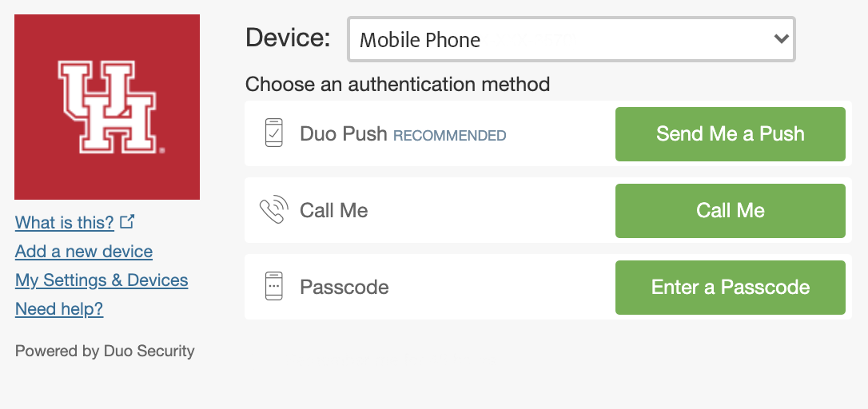Select the Call Me label beside the phone icon
This screenshot has height=409, width=868.
coord(334,210)
